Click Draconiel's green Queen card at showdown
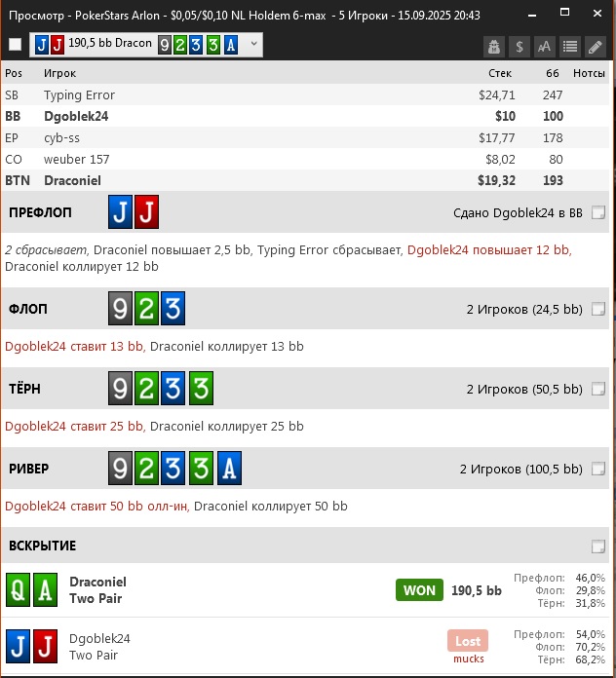Viewport: 616px width, 678px height. click(x=19, y=590)
